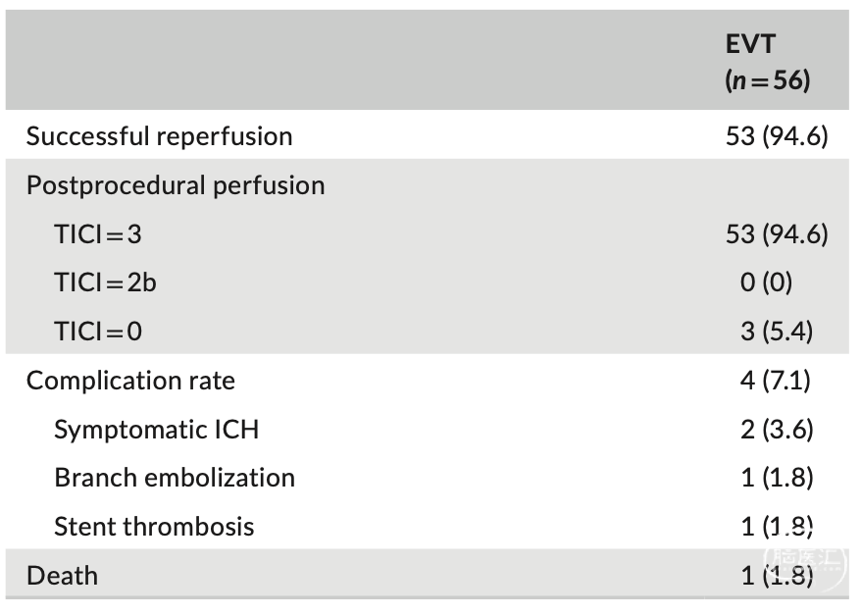
Task: Click the Symptomatic ICH label
Action: [157, 430]
